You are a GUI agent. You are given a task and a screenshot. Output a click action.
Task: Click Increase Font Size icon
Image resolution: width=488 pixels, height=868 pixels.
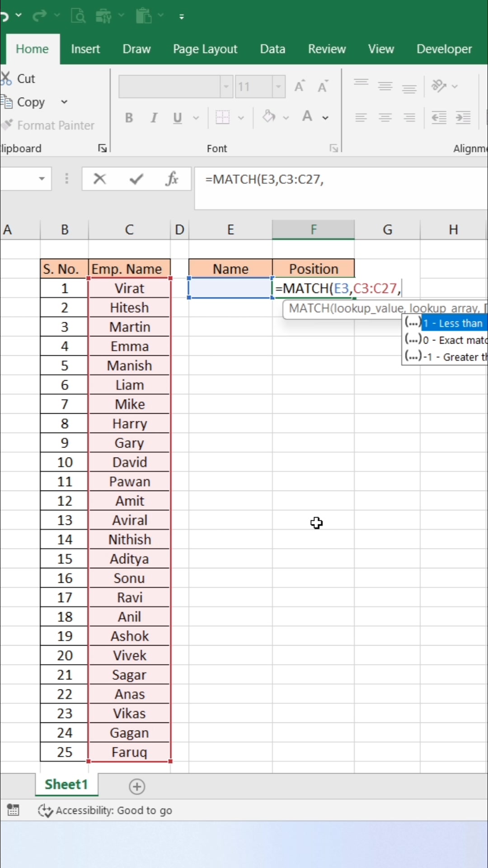pyautogui.click(x=299, y=86)
